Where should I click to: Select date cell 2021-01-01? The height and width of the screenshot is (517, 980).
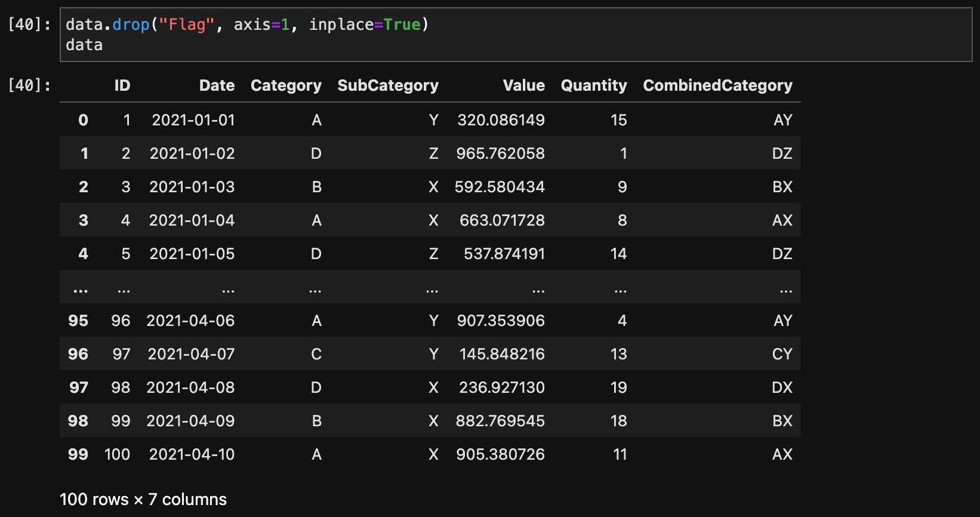193,120
